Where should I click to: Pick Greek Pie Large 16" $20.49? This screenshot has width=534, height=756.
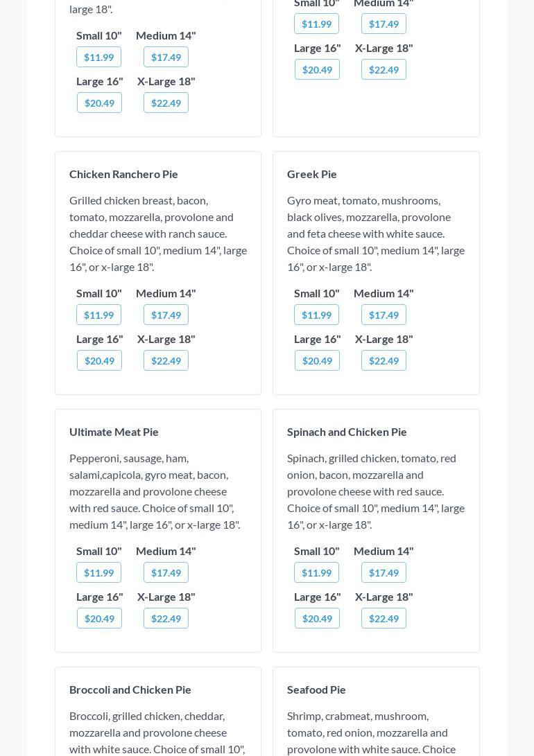pyautogui.click(x=318, y=360)
